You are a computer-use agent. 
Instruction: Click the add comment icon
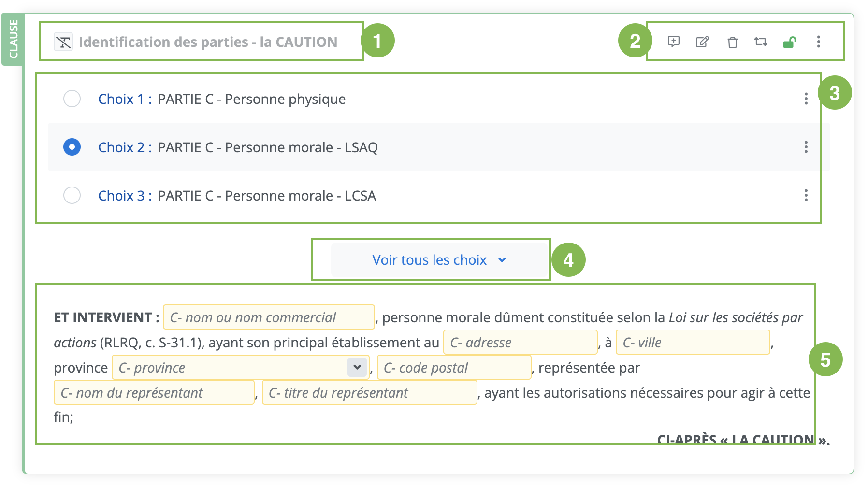tap(673, 42)
